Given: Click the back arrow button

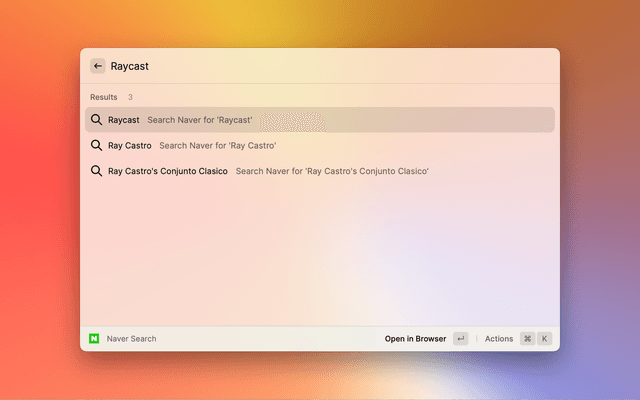Looking at the screenshot, I should click(x=97, y=66).
